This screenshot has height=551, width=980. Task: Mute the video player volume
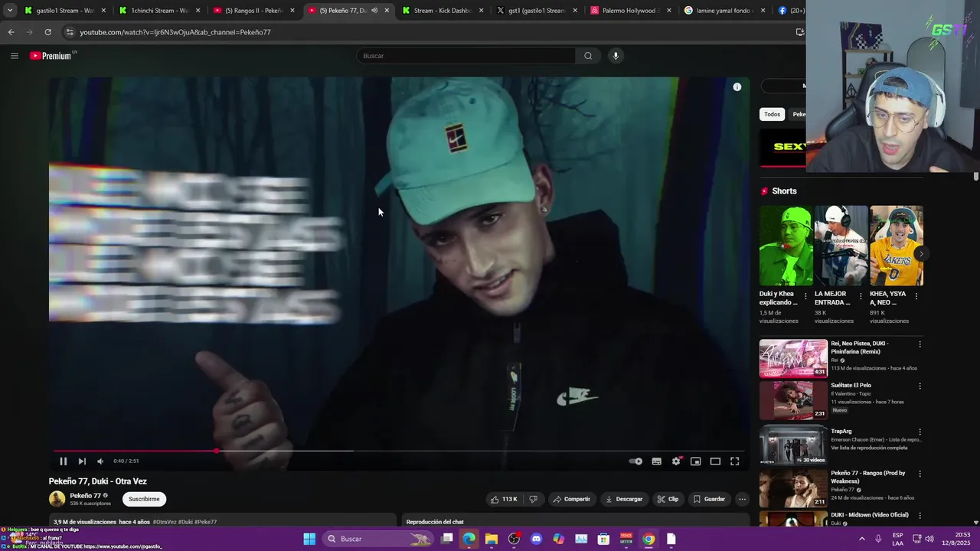tap(100, 461)
